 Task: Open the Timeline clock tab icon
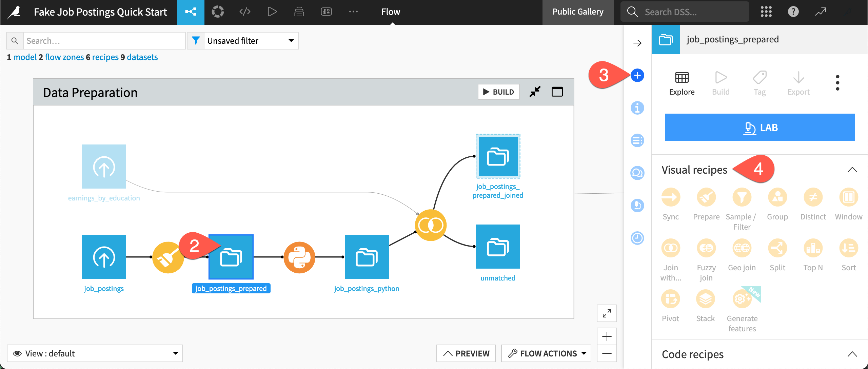click(x=637, y=238)
